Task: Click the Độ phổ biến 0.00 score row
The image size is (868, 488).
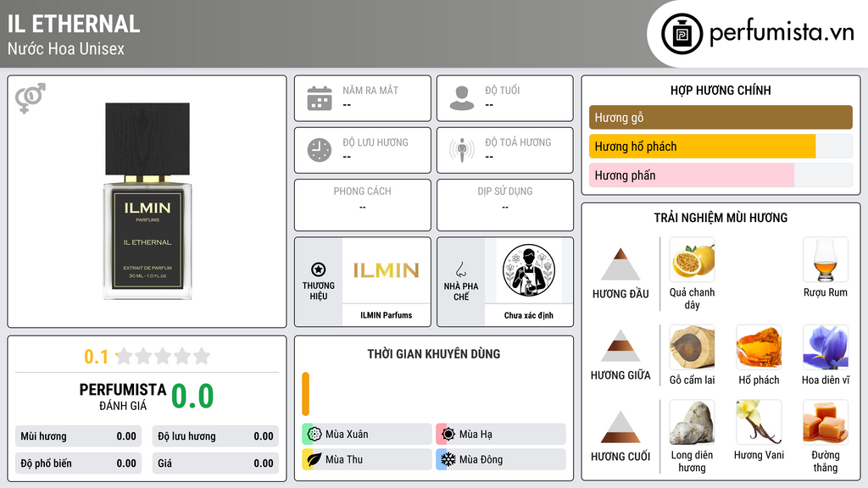Action: pos(78,463)
